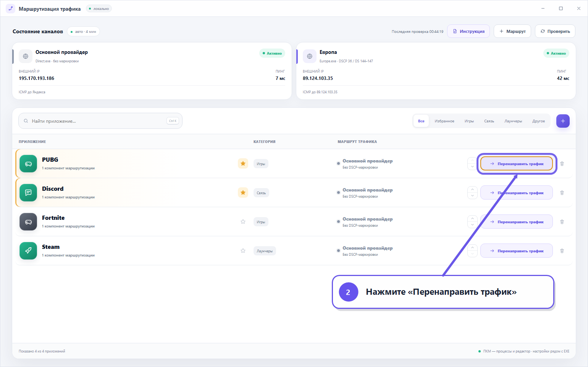The image size is (588, 367).
Task: Unfavorite Discord via its gold star
Action: [x=243, y=193]
